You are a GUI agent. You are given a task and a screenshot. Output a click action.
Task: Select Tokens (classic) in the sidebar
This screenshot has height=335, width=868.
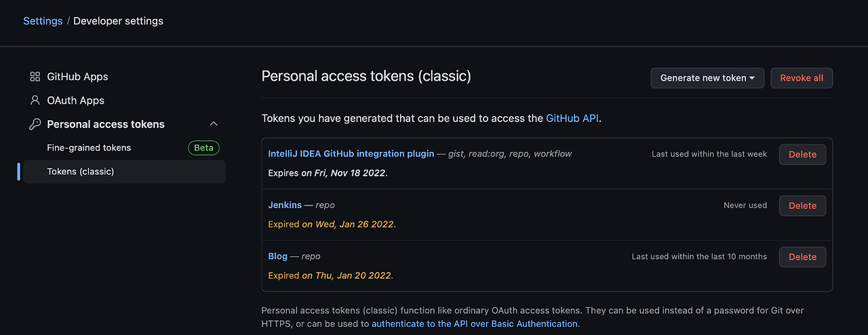[81, 172]
